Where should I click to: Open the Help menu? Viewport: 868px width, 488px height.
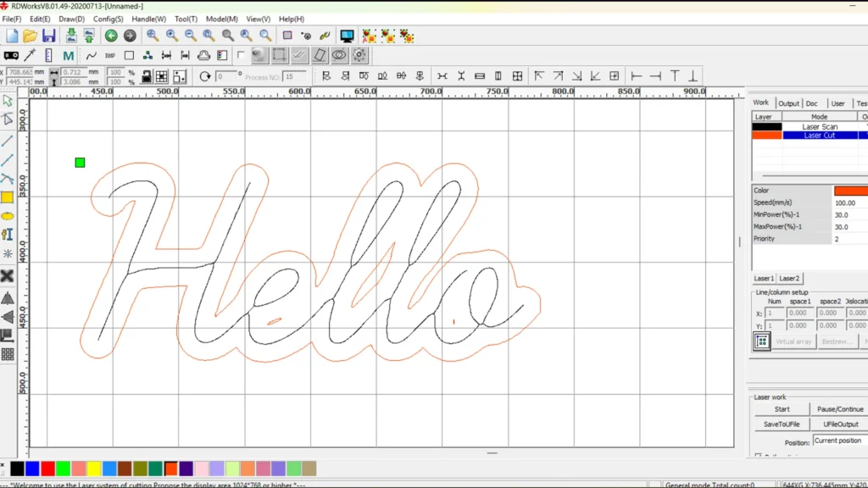[x=292, y=19]
